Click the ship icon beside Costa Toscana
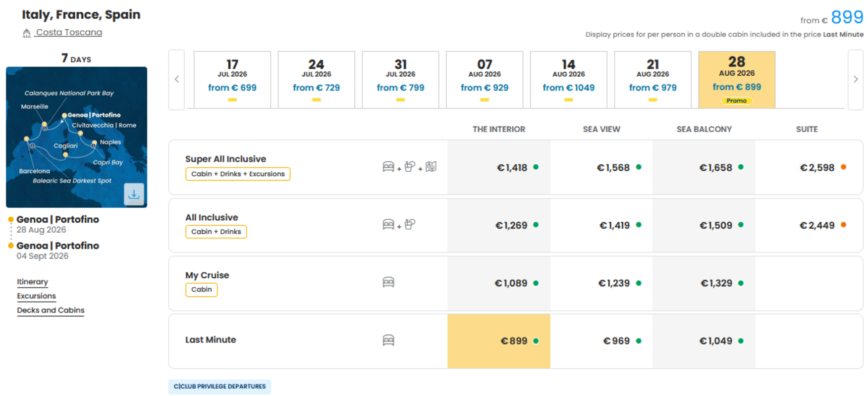Image resolution: width=868 pixels, height=396 pixels. click(x=27, y=33)
